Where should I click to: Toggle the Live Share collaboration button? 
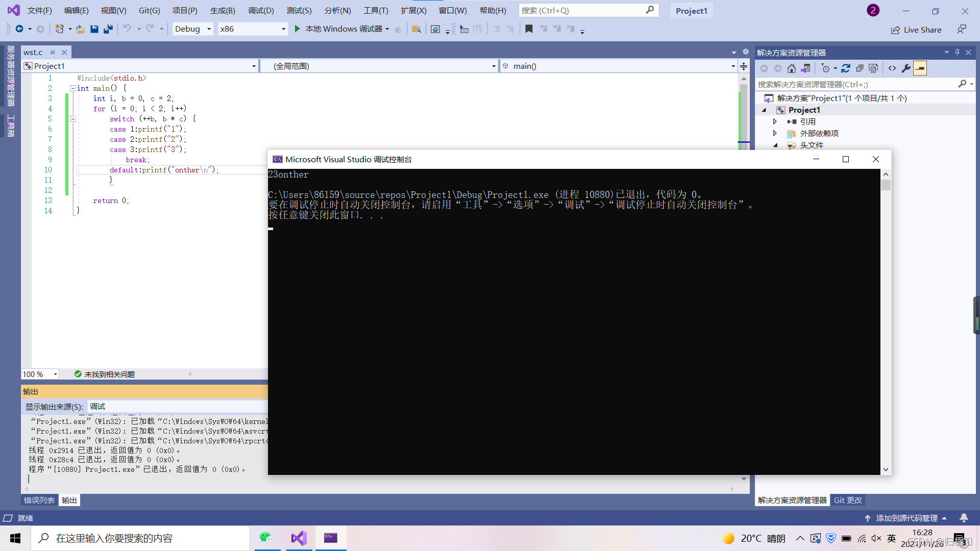pos(918,28)
